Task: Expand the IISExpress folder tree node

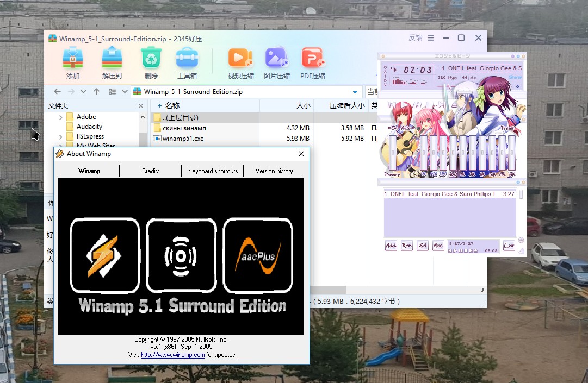Action: [60, 137]
